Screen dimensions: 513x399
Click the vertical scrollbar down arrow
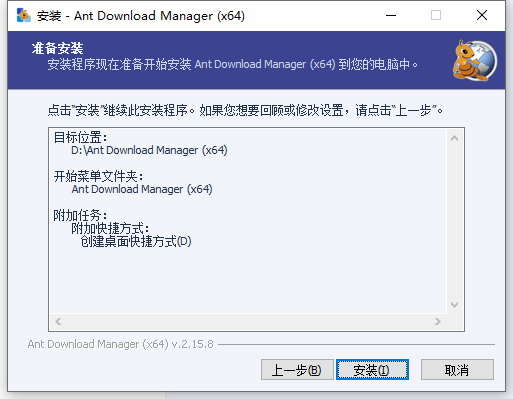[454, 305]
